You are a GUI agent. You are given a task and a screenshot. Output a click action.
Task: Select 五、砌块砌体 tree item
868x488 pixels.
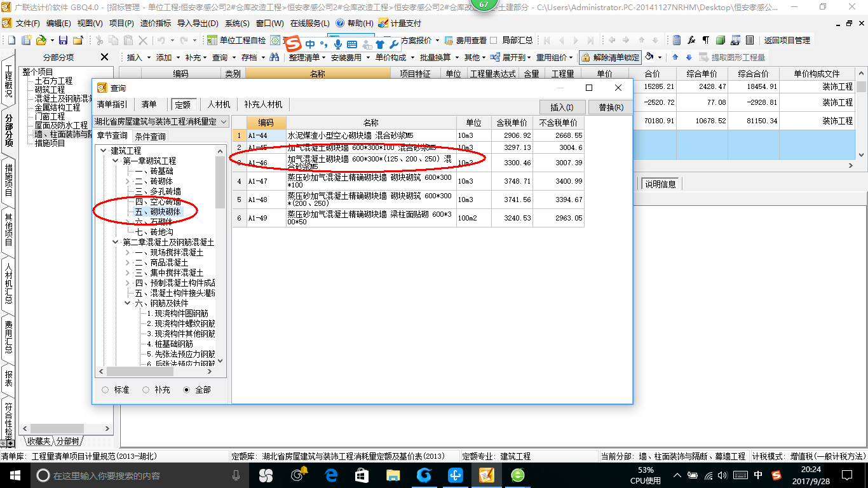[x=158, y=212]
